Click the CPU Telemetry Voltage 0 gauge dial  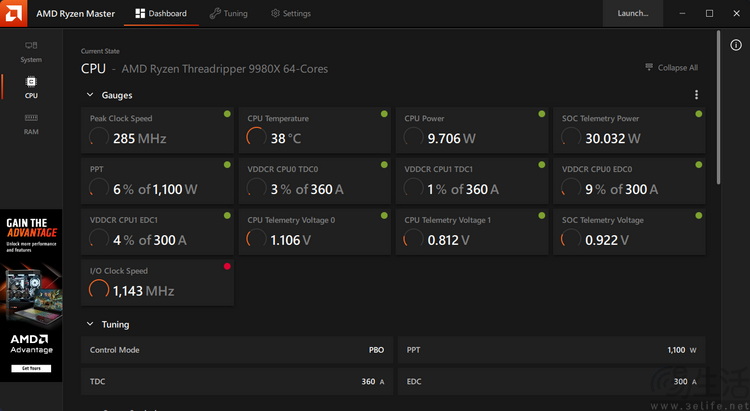coord(256,239)
